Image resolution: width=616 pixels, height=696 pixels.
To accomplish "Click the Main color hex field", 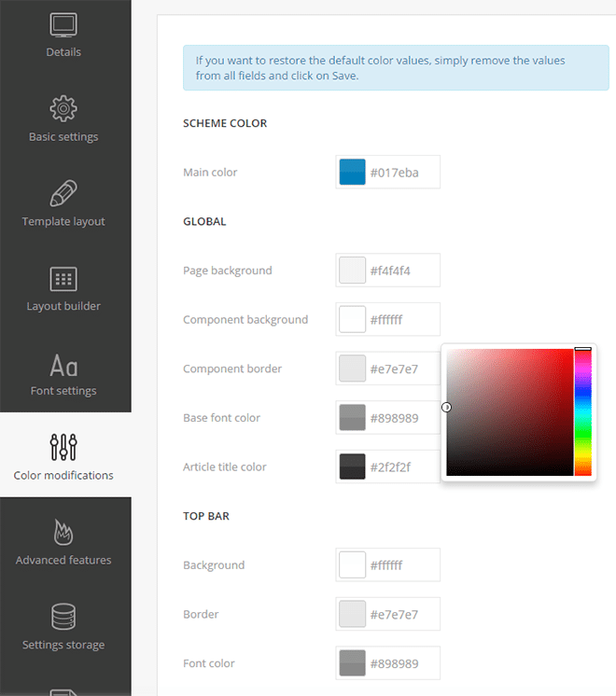I will [401, 173].
